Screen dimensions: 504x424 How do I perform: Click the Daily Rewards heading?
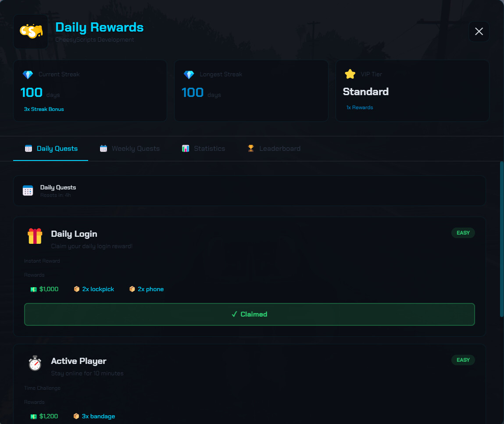99,27
